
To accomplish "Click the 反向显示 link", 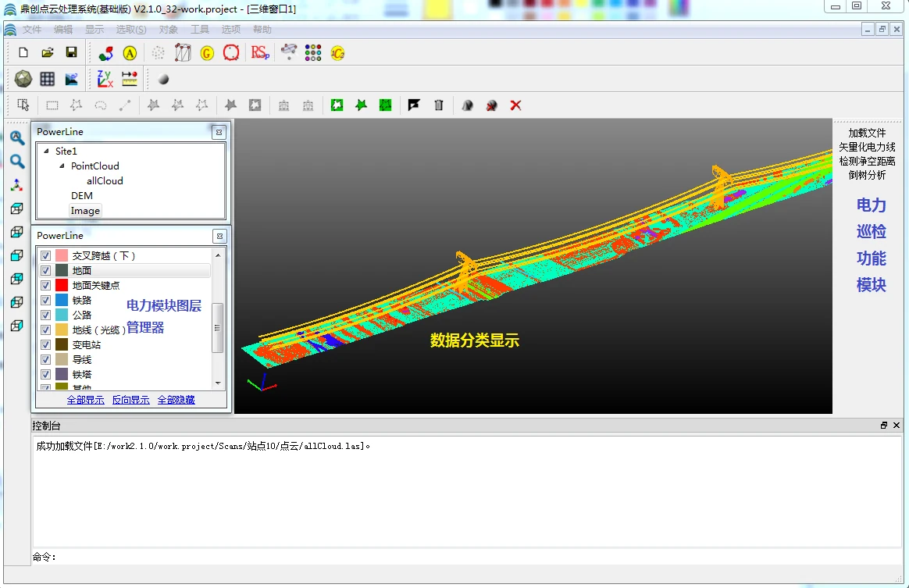I will [x=131, y=400].
